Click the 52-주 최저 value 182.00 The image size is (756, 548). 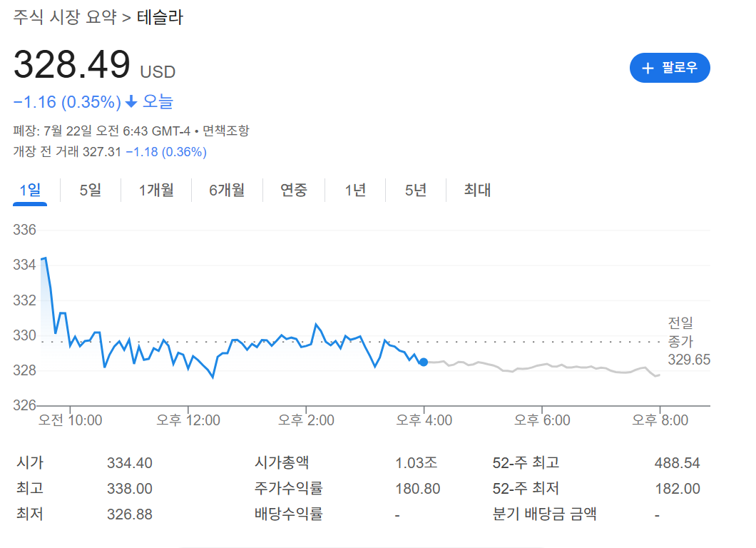pos(678,489)
